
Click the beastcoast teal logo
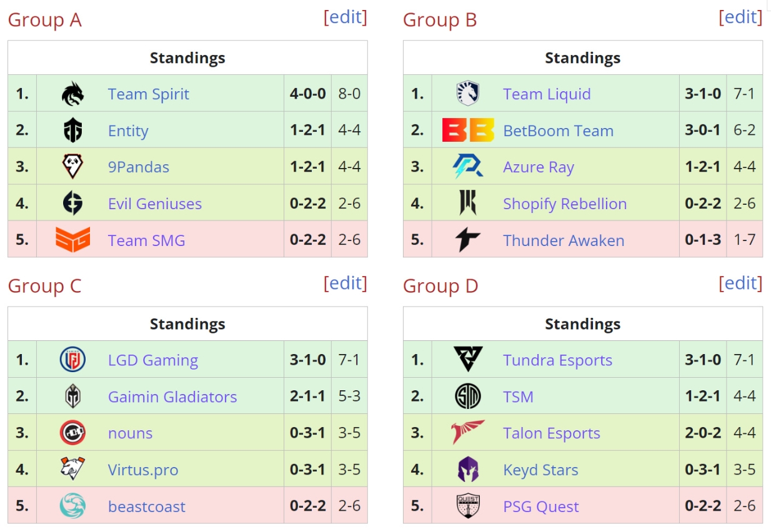coord(72,506)
